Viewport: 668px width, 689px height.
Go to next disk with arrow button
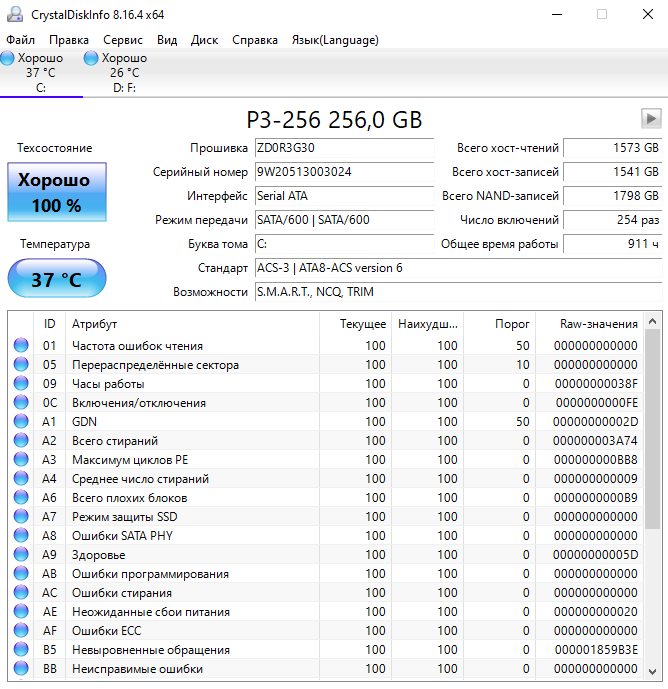651,119
